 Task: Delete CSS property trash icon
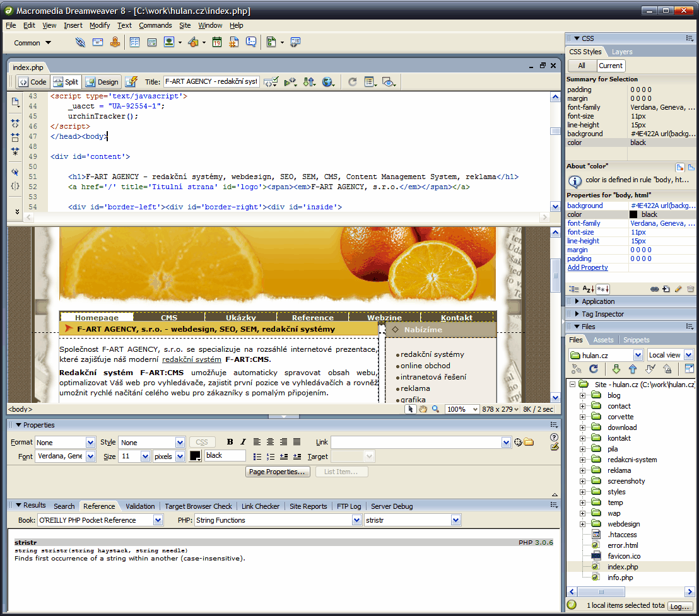[690, 289]
